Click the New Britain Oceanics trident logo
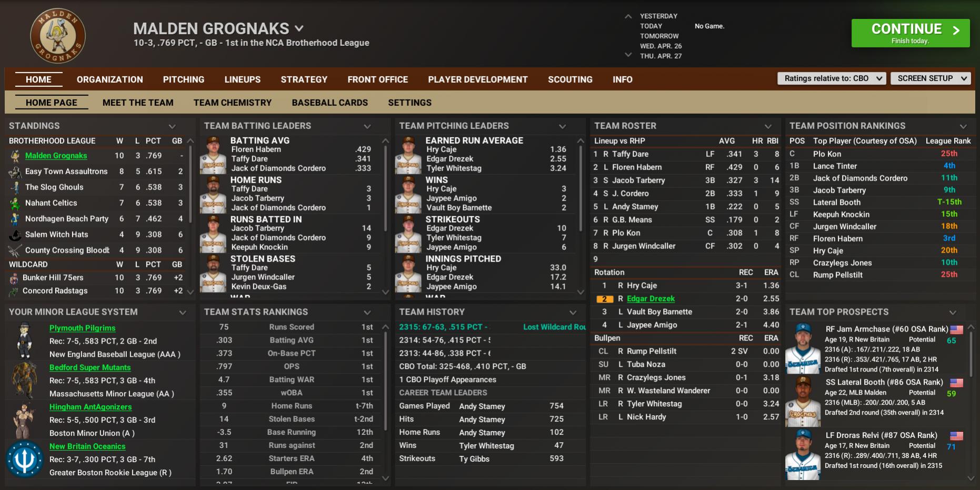This screenshot has width=980, height=490. [24, 459]
